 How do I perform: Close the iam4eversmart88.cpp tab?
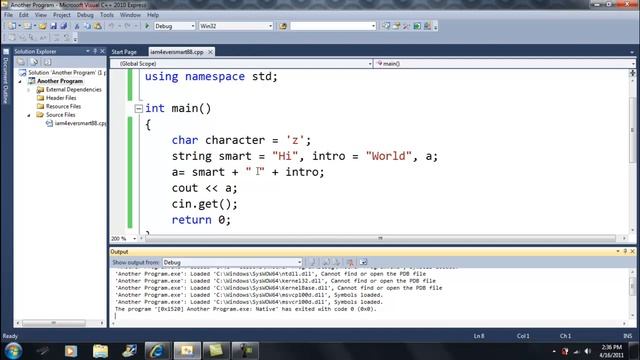click(x=210, y=52)
